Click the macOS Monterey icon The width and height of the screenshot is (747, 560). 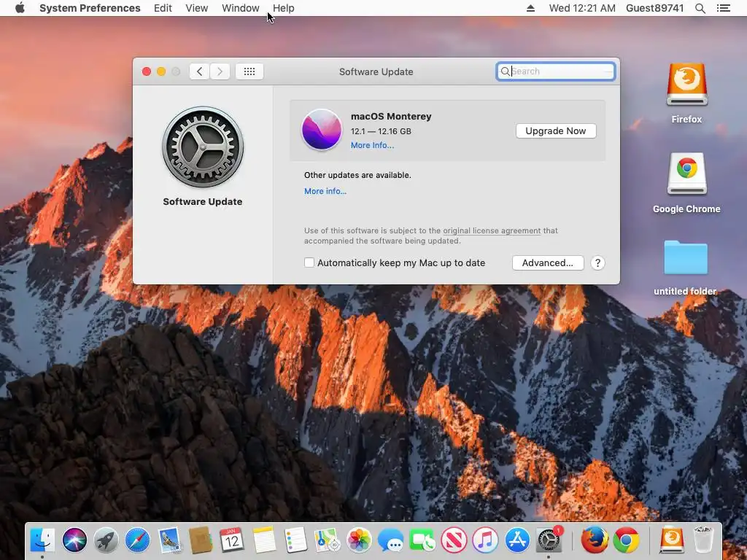click(322, 130)
